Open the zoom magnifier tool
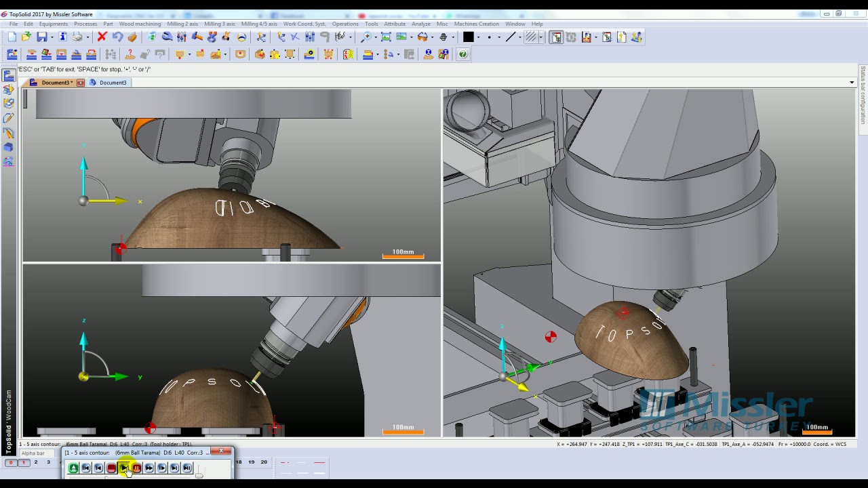The image size is (868, 488). (x=366, y=37)
